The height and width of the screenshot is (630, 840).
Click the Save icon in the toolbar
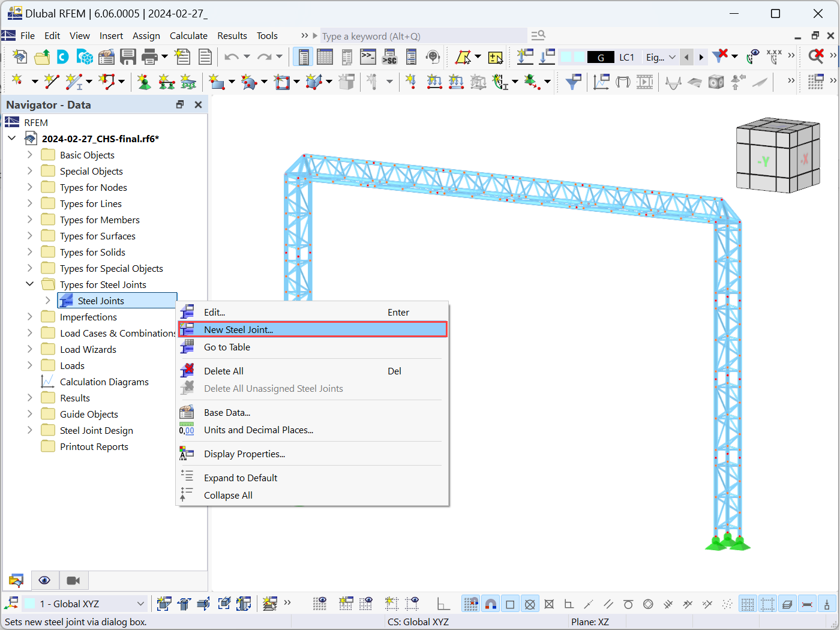(128, 56)
